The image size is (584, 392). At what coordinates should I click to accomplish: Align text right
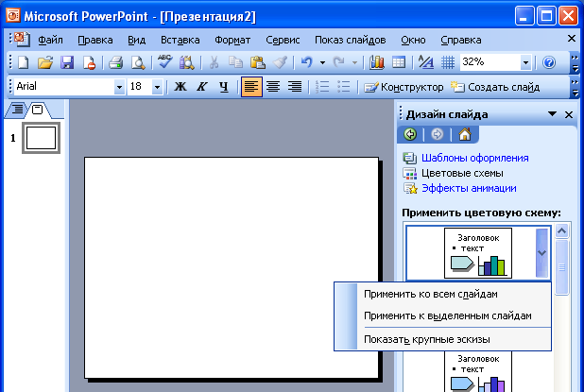point(295,87)
